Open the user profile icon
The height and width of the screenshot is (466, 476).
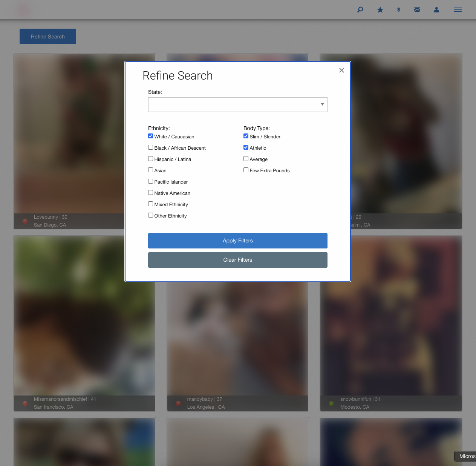[x=436, y=10]
